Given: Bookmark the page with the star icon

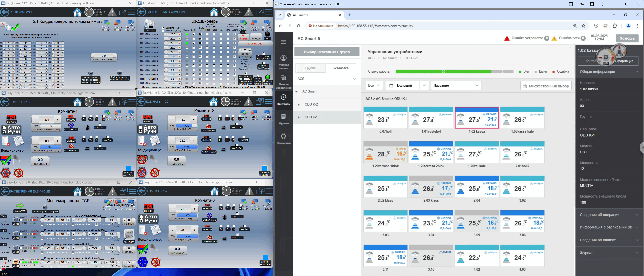Looking at the screenshot, I should pyautogui.click(x=583, y=26).
